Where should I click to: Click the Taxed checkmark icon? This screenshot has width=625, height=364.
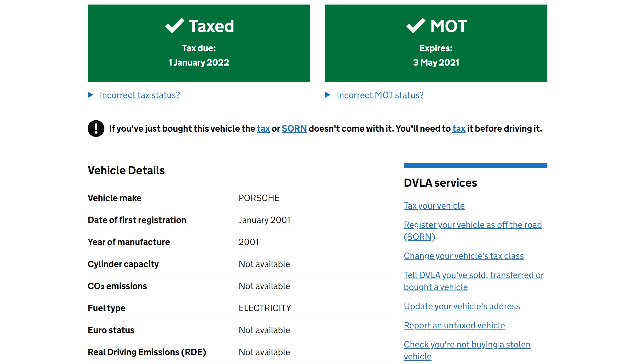click(x=175, y=26)
